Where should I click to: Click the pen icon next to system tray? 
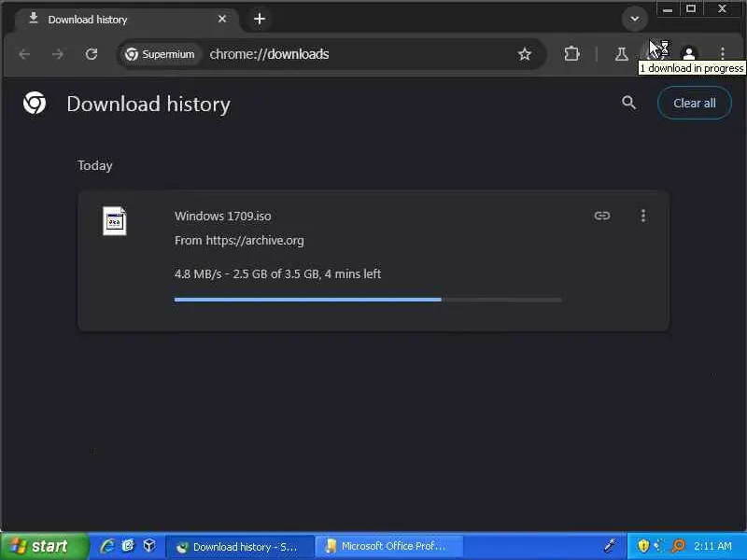(611, 546)
